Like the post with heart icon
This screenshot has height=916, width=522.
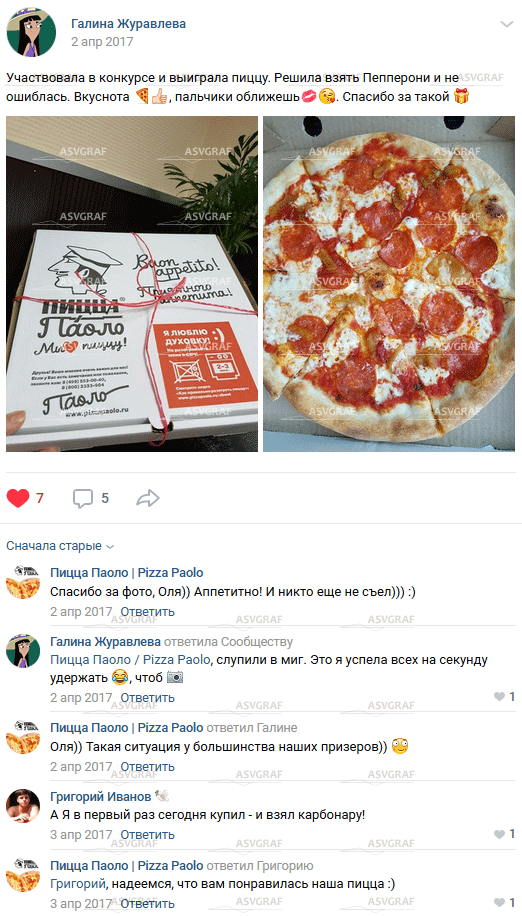pyautogui.click(x=18, y=498)
